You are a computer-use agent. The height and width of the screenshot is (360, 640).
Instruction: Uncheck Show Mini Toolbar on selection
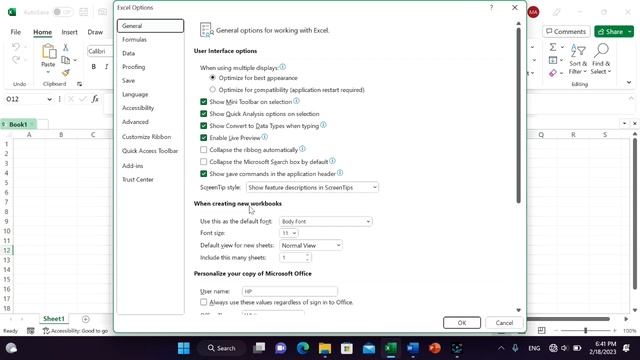tap(203, 102)
